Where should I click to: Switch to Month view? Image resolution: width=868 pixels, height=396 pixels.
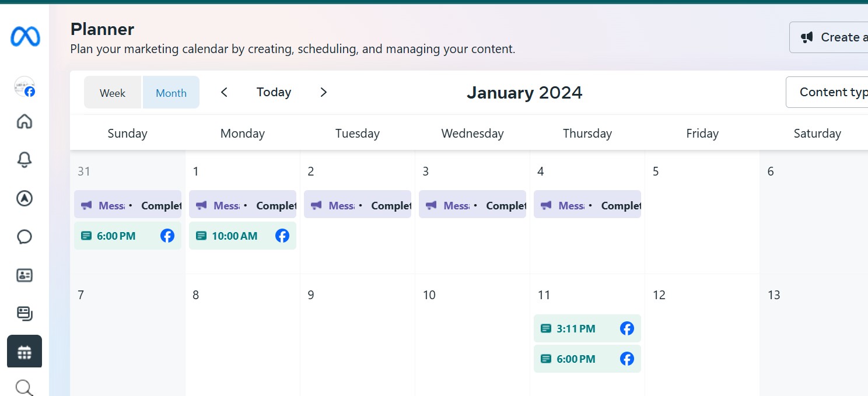pos(171,93)
